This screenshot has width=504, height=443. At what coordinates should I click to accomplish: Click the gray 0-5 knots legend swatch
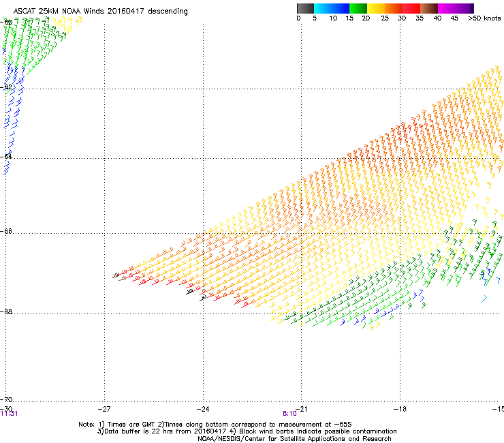pyautogui.click(x=305, y=8)
